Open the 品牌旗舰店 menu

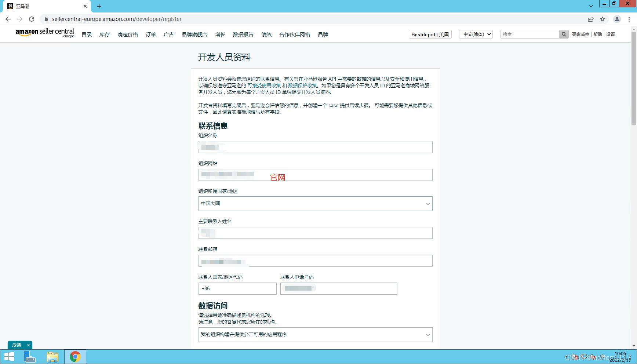(x=194, y=34)
